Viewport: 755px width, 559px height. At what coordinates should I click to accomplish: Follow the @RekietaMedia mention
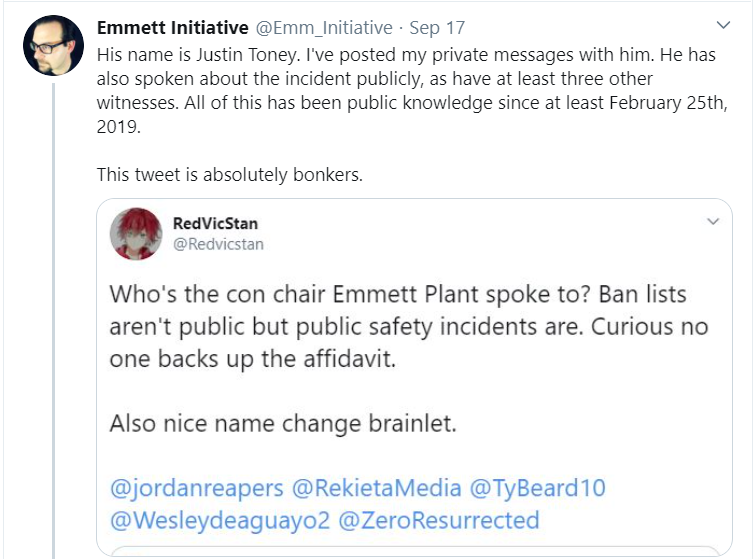coord(377,488)
